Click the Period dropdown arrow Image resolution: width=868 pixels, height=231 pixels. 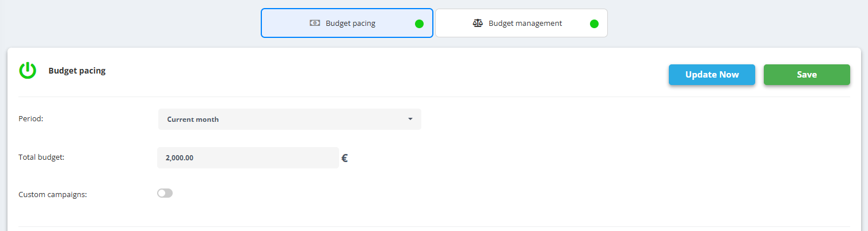(x=410, y=119)
